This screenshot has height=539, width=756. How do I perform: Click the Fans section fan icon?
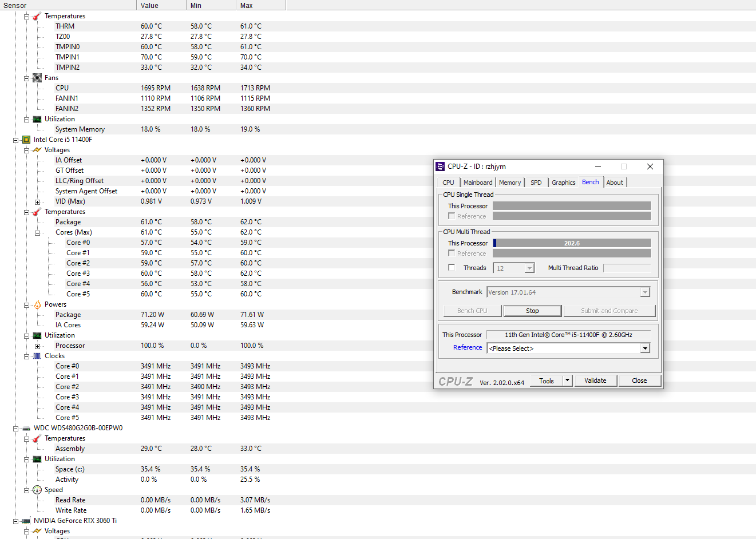[37, 78]
